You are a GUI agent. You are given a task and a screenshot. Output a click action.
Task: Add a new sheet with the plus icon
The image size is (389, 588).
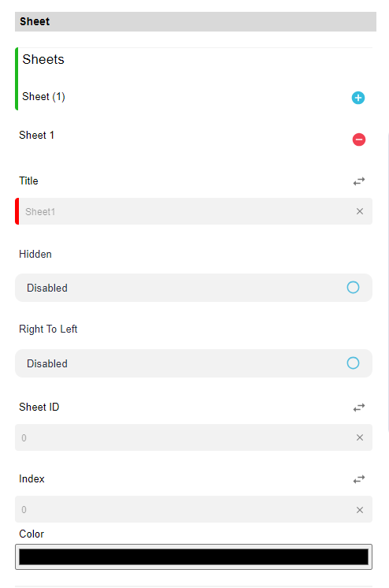[358, 98]
